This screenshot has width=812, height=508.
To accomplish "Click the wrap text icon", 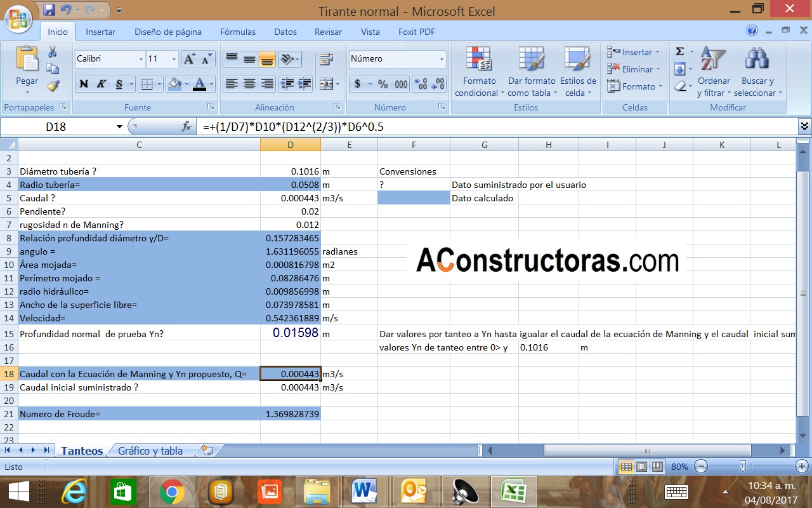I will 326,59.
